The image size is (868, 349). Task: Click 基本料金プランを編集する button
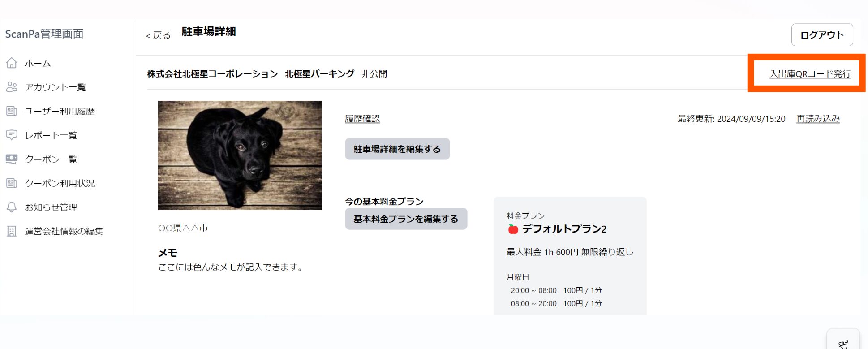tap(406, 219)
